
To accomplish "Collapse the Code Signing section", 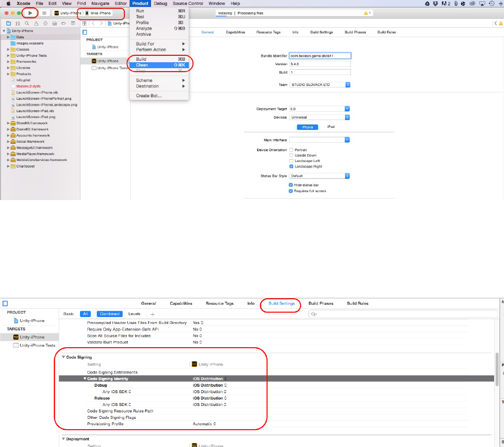I will click(x=63, y=357).
